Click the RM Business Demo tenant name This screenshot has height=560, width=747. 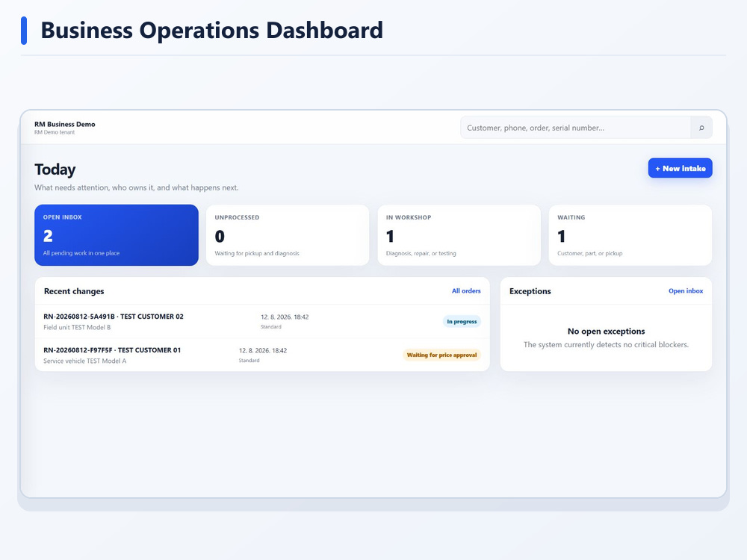coord(65,124)
